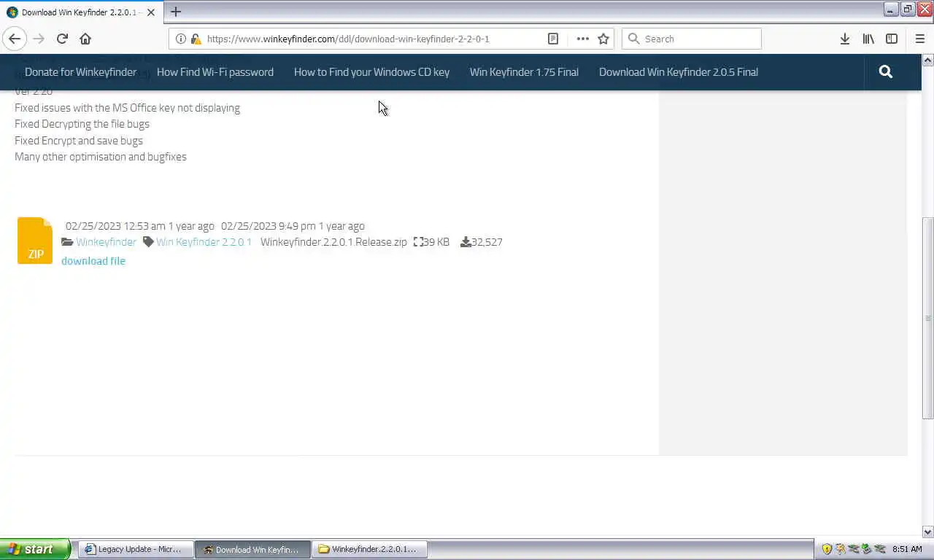
Task: Click the Download Win Keyfinder taskbar button
Action: 253,549
